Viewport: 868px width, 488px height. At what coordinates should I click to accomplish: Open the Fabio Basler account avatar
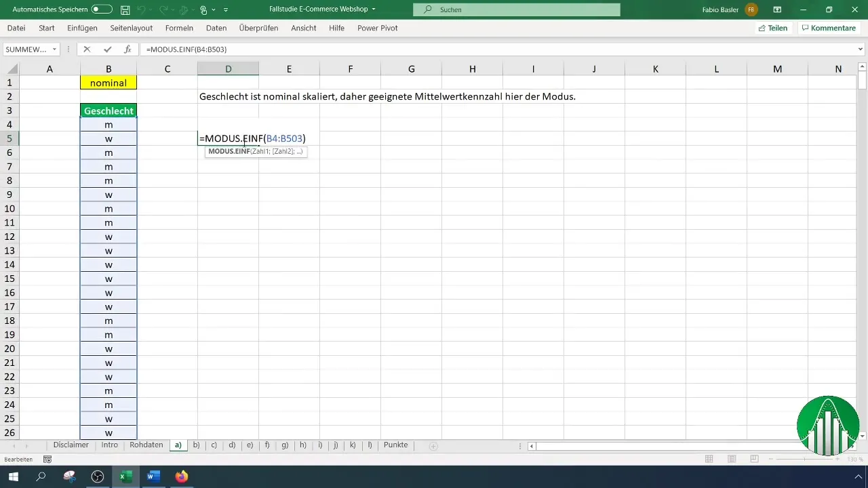(751, 9)
